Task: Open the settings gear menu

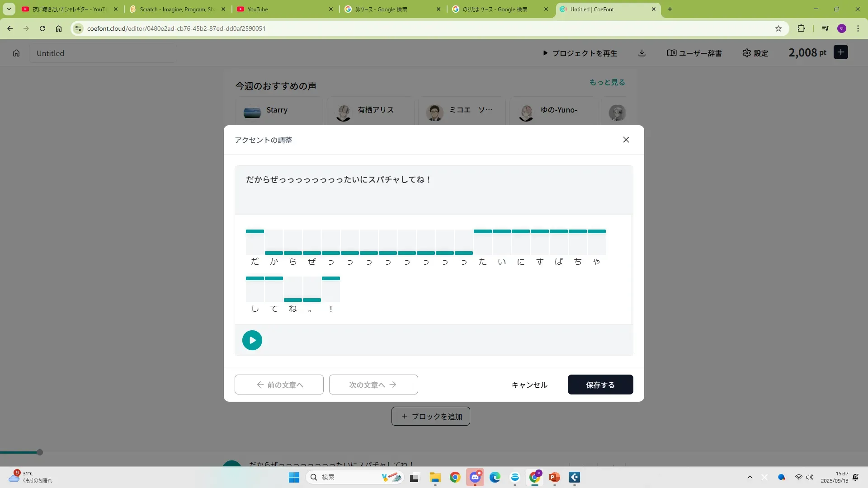Action: tap(755, 53)
